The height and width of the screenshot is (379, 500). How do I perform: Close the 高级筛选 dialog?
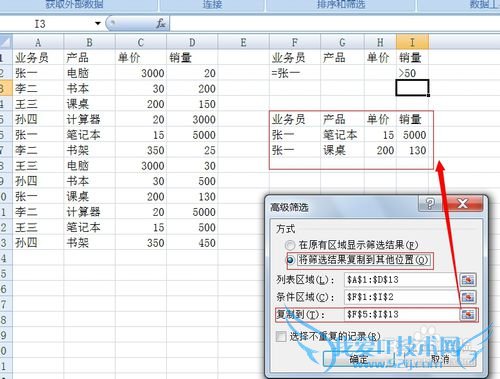[x=463, y=203]
